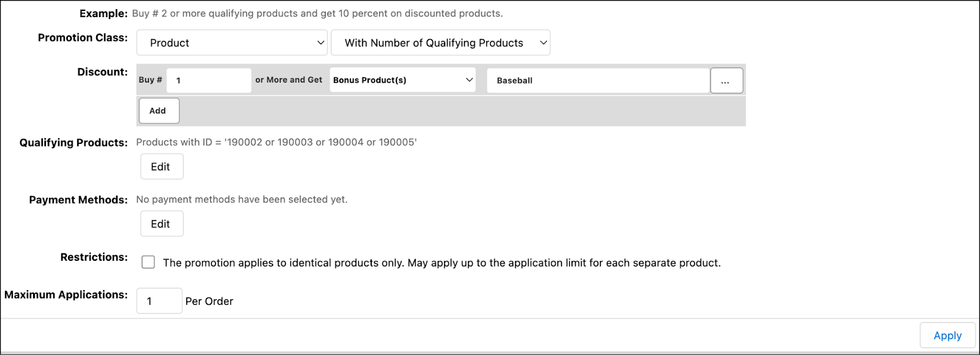Open the ellipsis product picker button
980x355 pixels.
tap(726, 81)
